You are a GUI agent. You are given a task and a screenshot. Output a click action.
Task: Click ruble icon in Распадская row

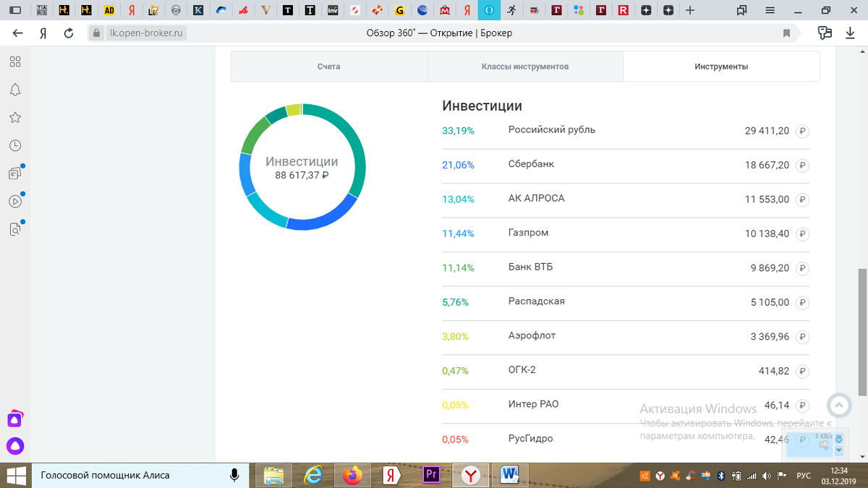click(801, 303)
